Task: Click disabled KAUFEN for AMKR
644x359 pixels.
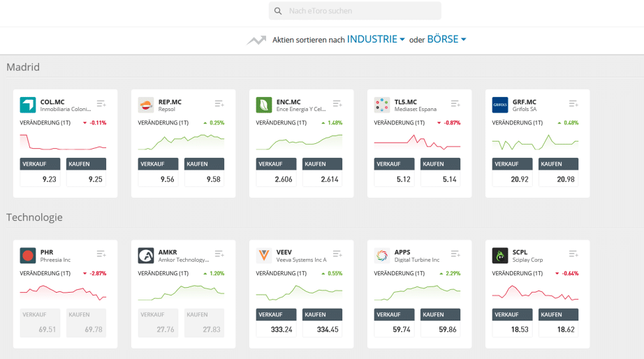Action: pyautogui.click(x=204, y=323)
